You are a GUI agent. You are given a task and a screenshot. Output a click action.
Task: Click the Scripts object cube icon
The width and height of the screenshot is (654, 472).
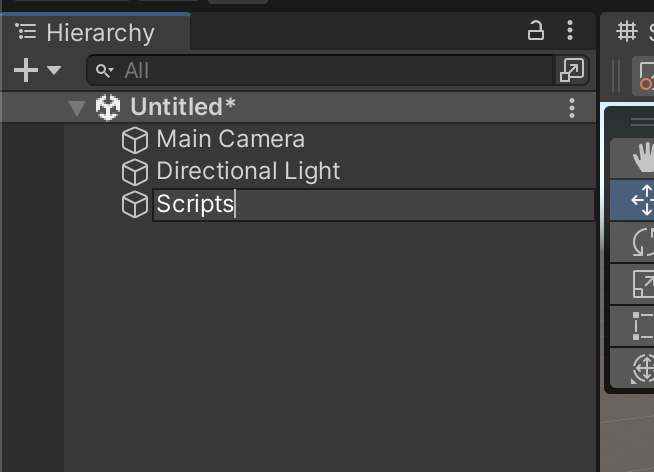(x=135, y=204)
